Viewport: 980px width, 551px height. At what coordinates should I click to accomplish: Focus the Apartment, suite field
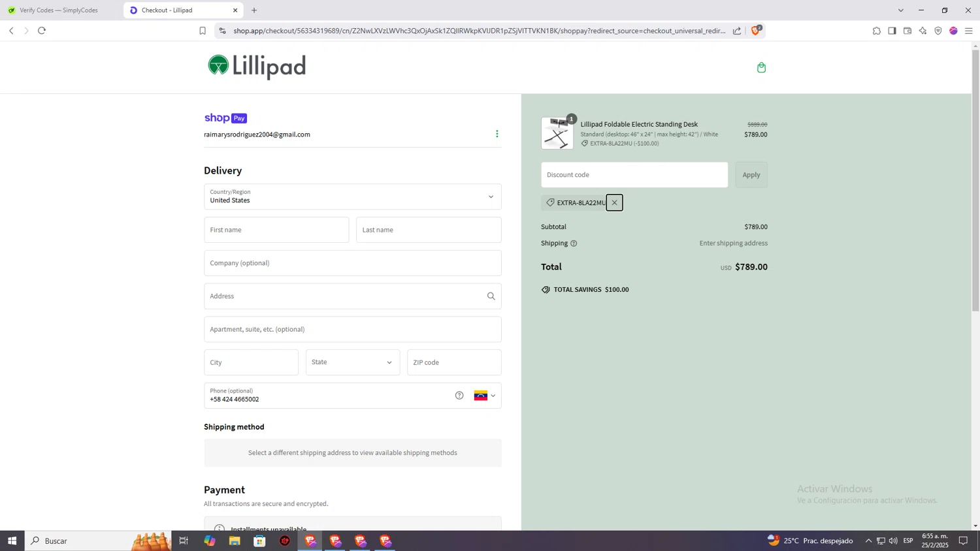tap(353, 330)
